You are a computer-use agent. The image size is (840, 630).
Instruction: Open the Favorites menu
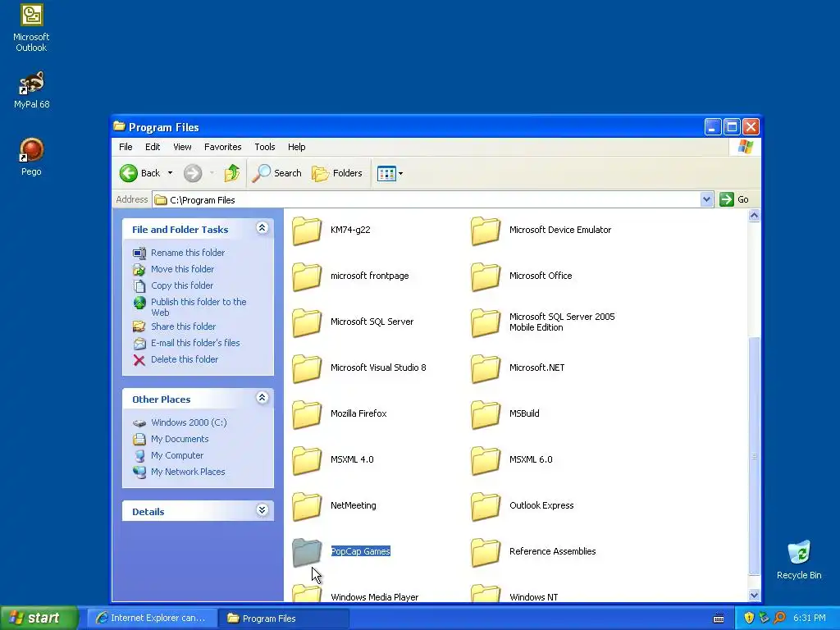pos(222,147)
